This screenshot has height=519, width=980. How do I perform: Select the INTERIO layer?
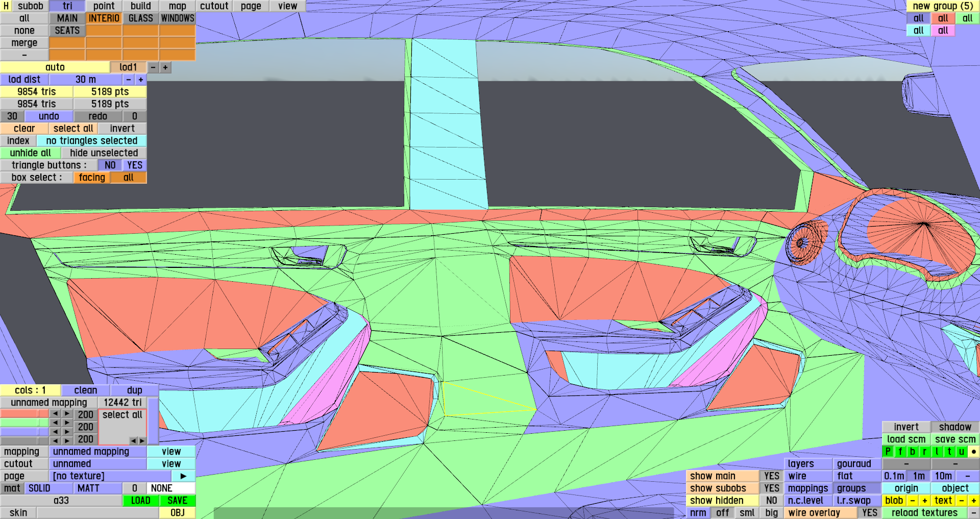(x=104, y=18)
